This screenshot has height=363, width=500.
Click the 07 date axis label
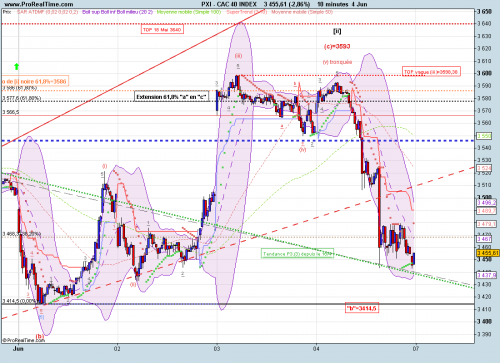pyautogui.click(x=416, y=349)
